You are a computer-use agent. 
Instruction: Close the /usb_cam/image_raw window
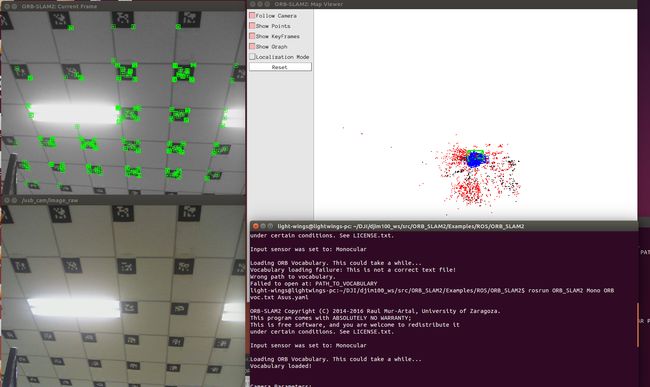coord(7,200)
